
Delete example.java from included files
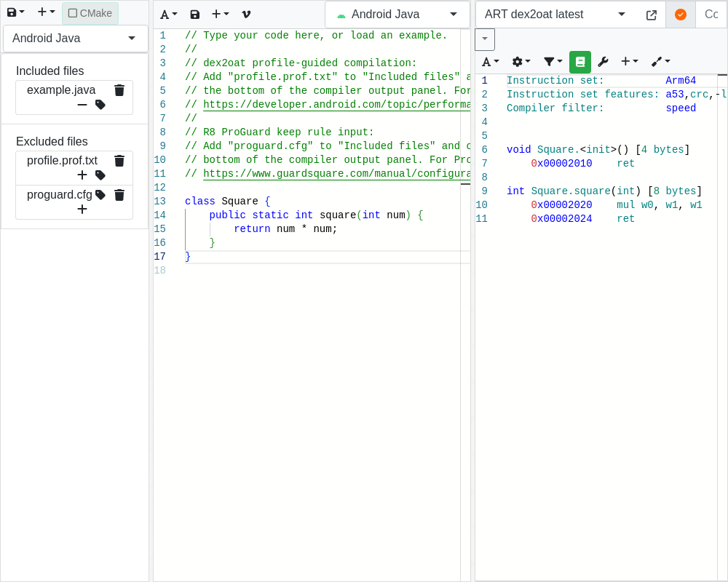(119, 90)
